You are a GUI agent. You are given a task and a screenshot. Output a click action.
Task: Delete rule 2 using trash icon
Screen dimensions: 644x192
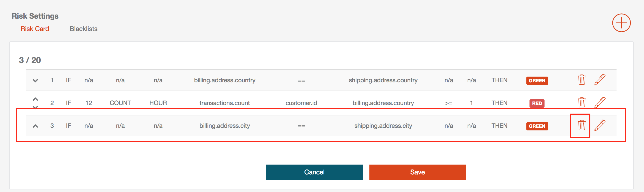tap(582, 102)
